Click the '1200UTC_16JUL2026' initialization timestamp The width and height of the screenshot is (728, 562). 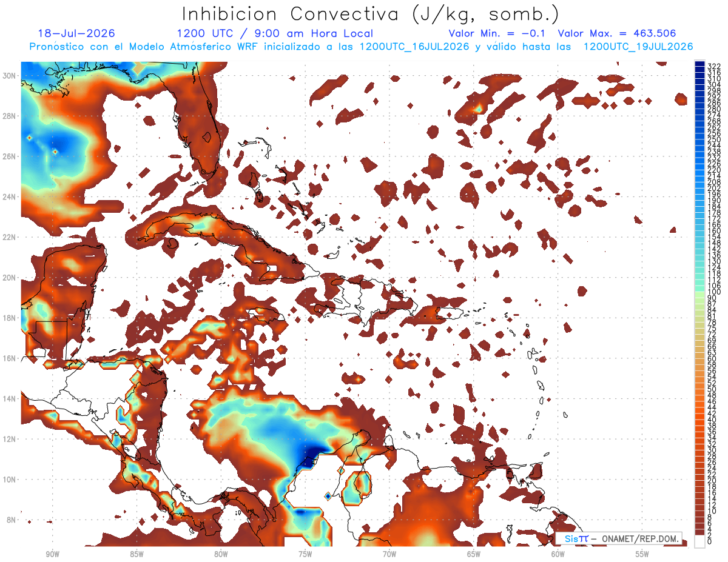tap(414, 47)
